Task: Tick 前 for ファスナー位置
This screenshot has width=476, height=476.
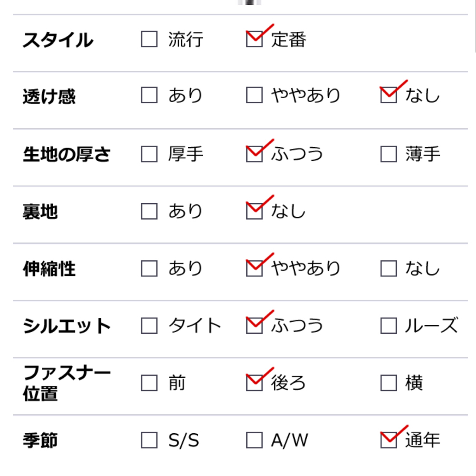Action: pos(149,383)
